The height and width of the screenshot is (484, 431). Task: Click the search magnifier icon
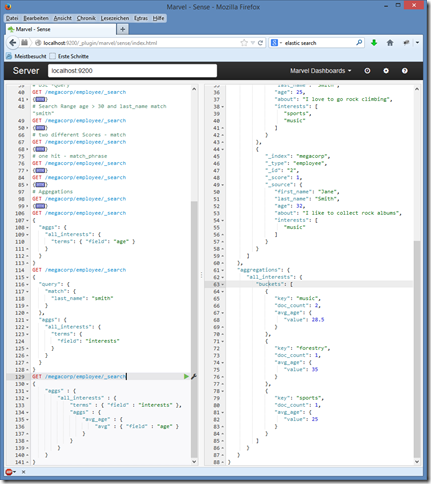(359, 43)
